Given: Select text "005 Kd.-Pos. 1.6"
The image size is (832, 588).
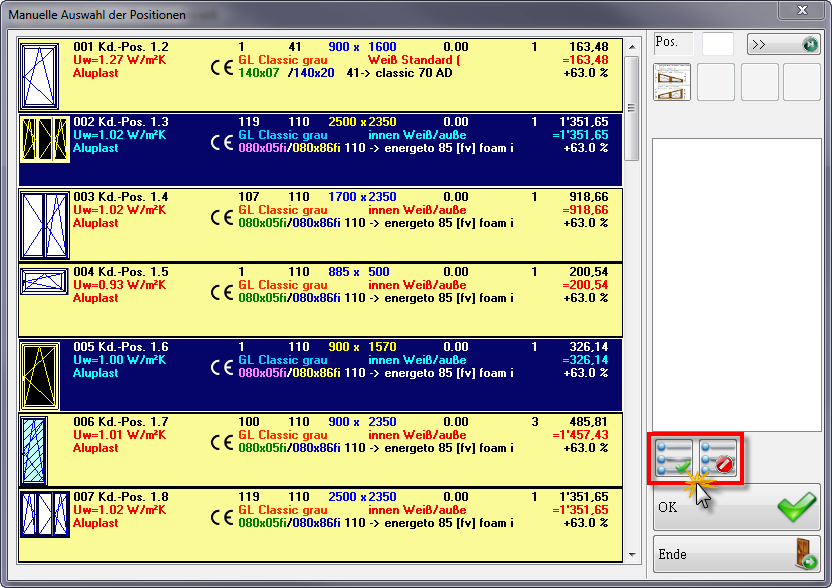Looking at the screenshot, I should tap(121, 347).
